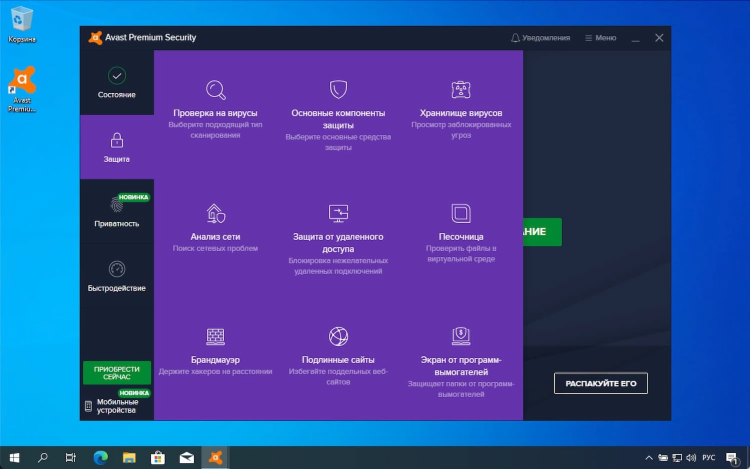Open the hamburger menu icon
Viewport: 750px width, 469px height.
pos(588,38)
